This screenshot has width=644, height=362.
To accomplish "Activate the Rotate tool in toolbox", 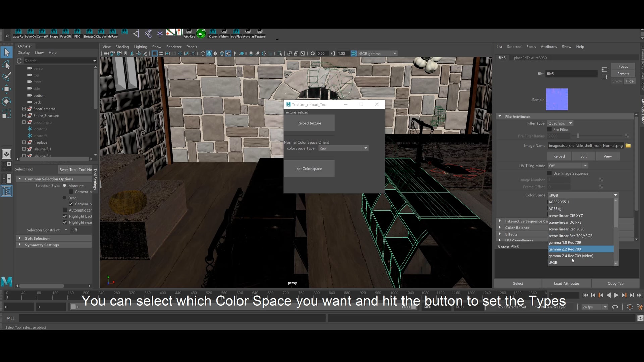I will pyautogui.click(x=7, y=101).
